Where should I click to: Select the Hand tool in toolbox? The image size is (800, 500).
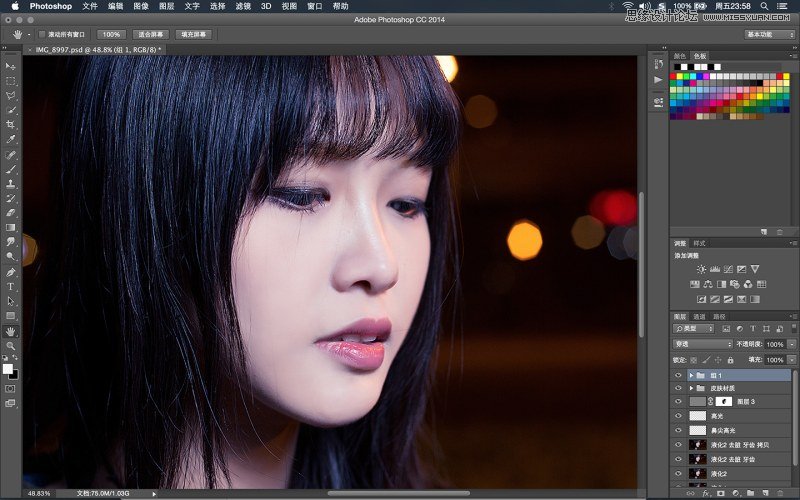[10, 332]
